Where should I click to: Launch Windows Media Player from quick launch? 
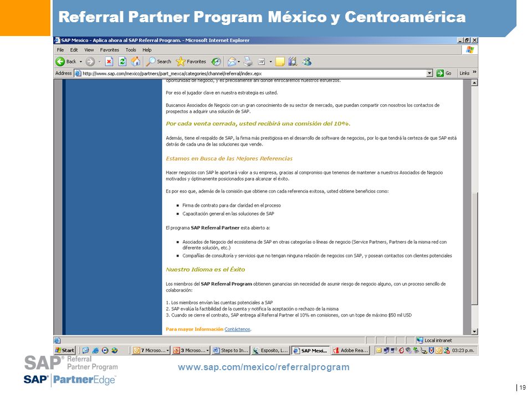105,350
